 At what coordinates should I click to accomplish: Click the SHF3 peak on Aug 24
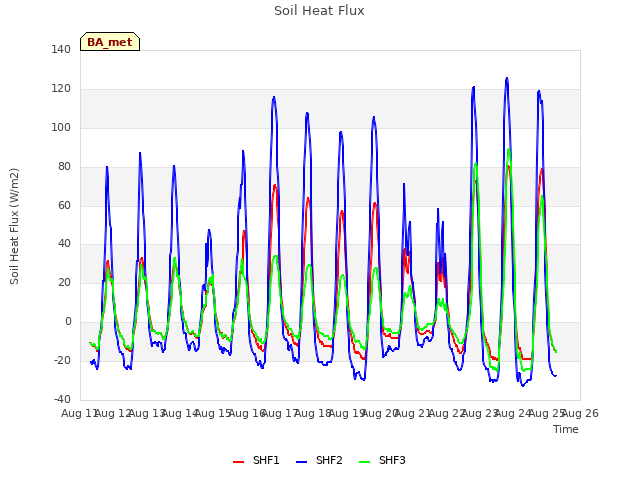(509, 149)
